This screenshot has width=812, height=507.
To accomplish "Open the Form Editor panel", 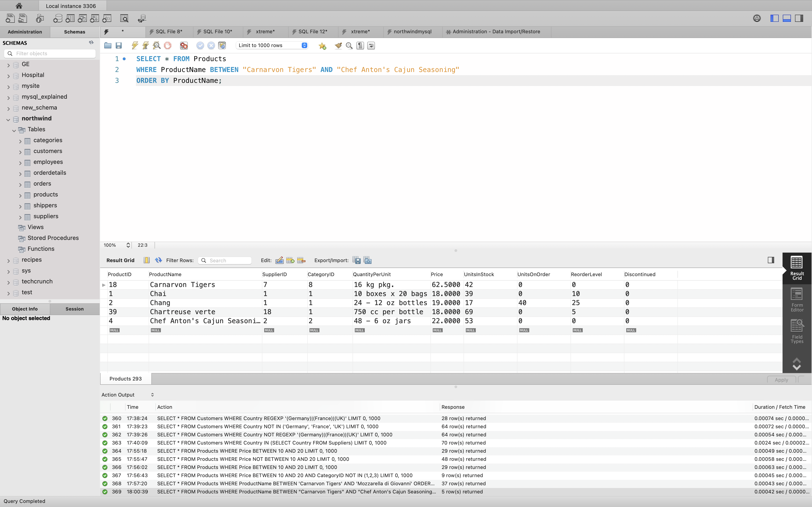I will [797, 300].
